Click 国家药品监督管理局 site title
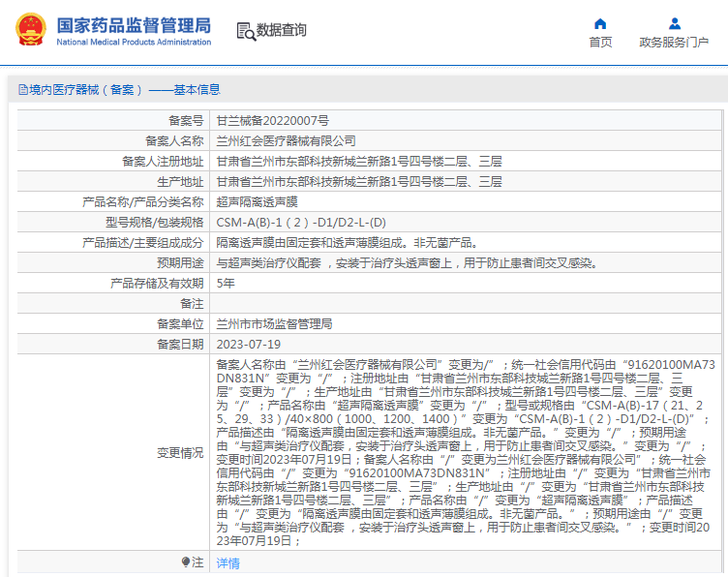The height and width of the screenshot is (577, 728). [134, 25]
